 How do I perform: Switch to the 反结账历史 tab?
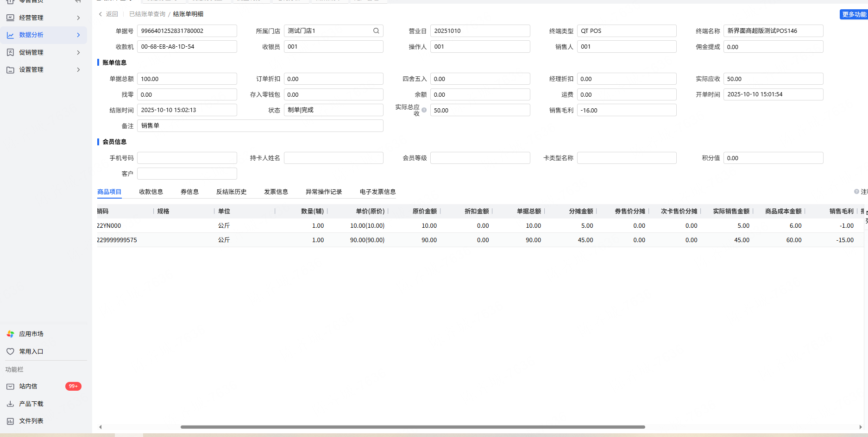(x=231, y=192)
